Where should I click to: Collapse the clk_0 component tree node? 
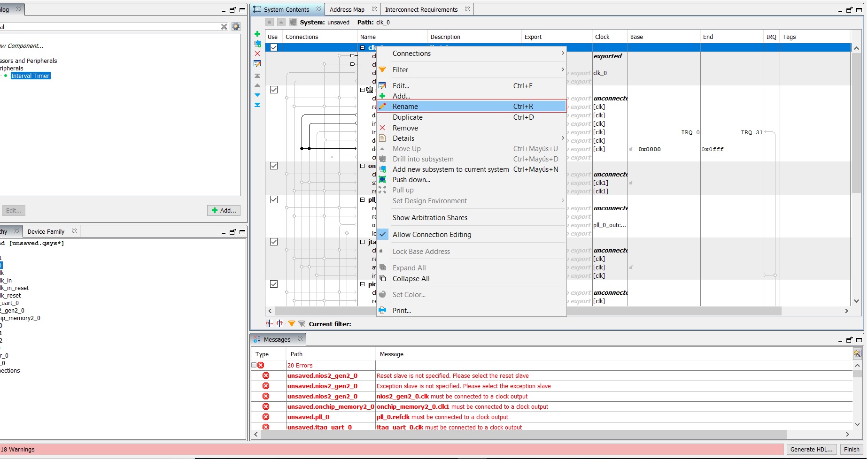pyautogui.click(x=362, y=47)
